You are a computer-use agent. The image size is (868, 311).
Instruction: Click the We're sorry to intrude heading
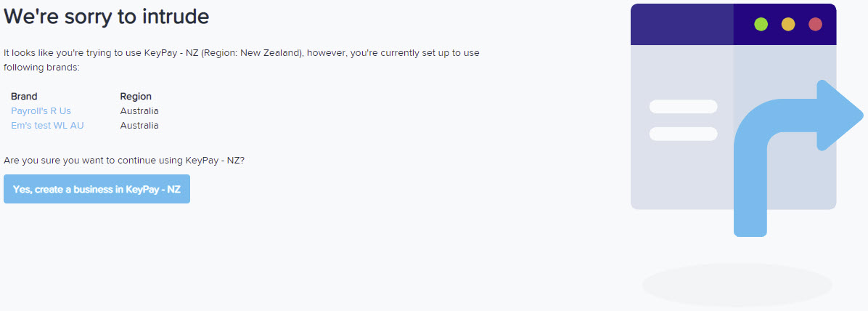coord(106,17)
